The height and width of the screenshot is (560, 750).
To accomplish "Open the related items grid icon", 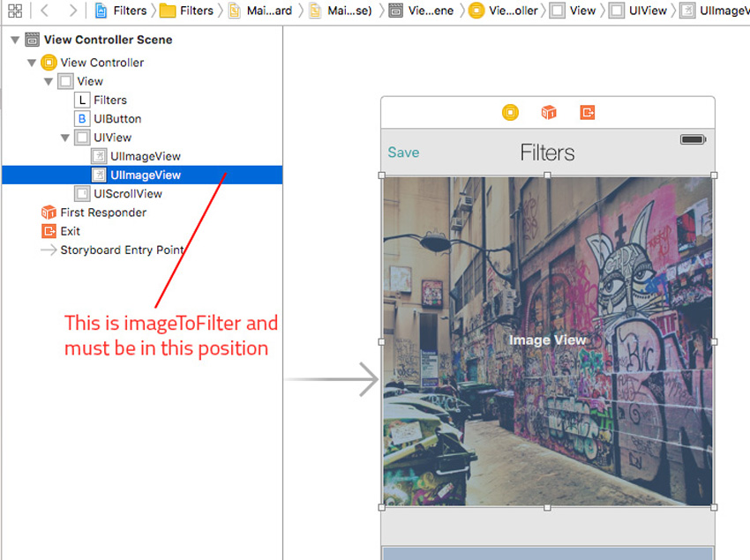I will coord(15,11).
